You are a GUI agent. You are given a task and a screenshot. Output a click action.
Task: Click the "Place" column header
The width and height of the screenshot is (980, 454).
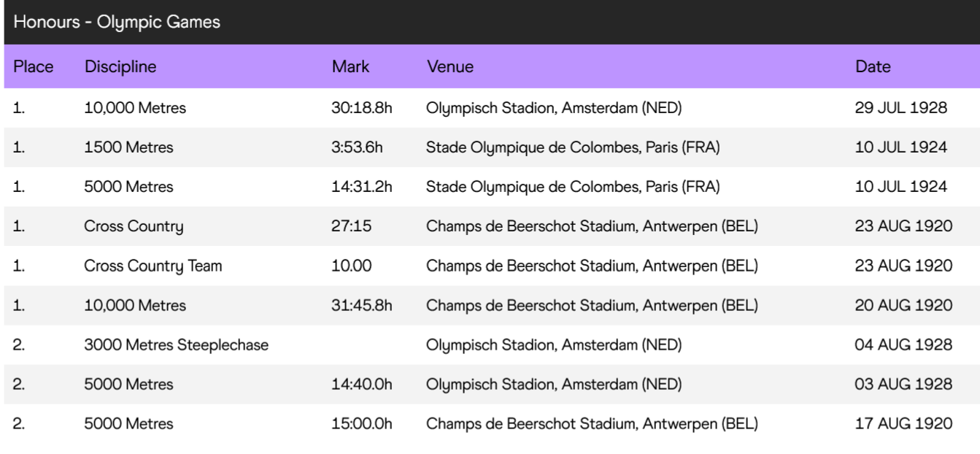[34, 66]
